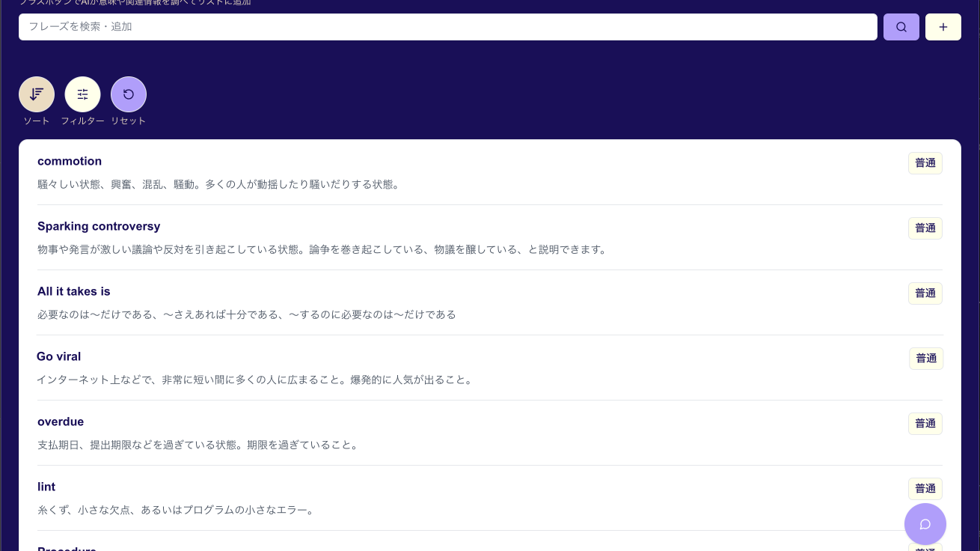Click the definition starting 糸くず、小さな欠点

coord(177,510)
